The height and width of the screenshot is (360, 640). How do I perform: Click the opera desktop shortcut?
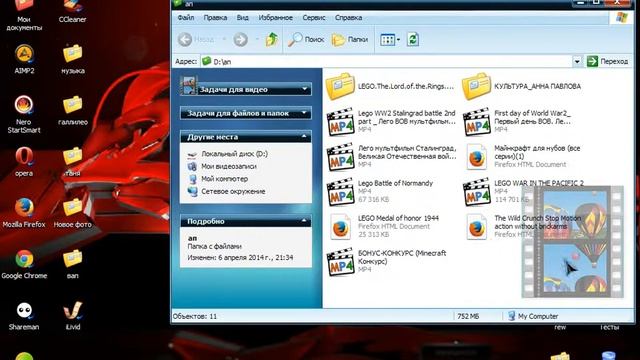pyautogui.click(x=24, y=162)
